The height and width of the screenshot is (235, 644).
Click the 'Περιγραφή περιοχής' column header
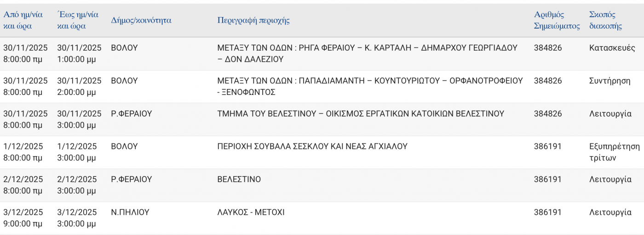pos(253,20)
